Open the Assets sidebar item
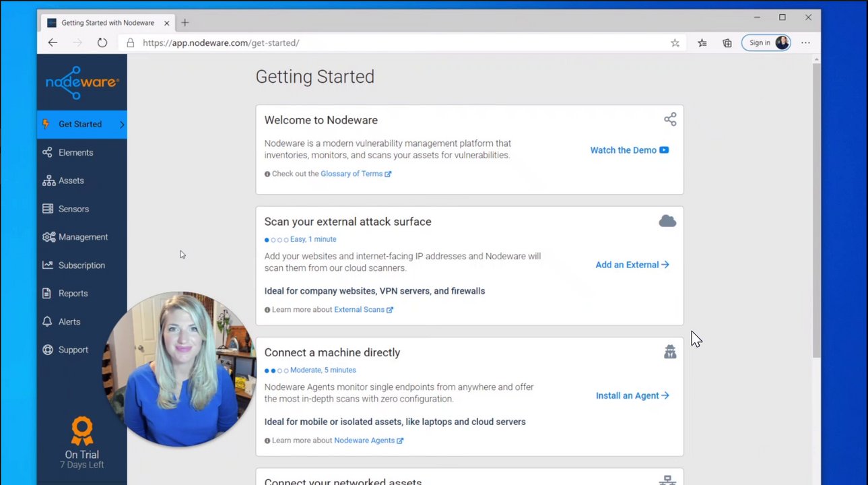The width and height of the screenshot is (868, 485). 82,181
